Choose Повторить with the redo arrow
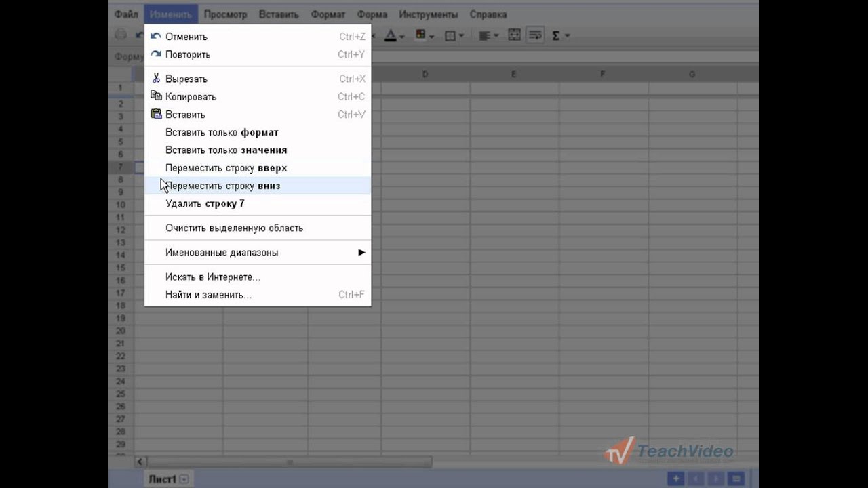Screen dimensions: 868x488 (x=258, y=54)
